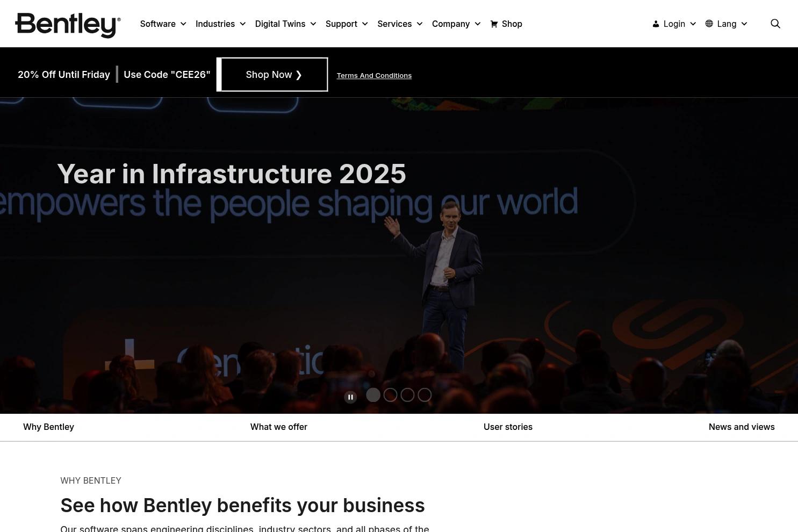Screen dimensions: 798x532
Task: Click the Use Code "CEE26" text
Action: (167, 75)
